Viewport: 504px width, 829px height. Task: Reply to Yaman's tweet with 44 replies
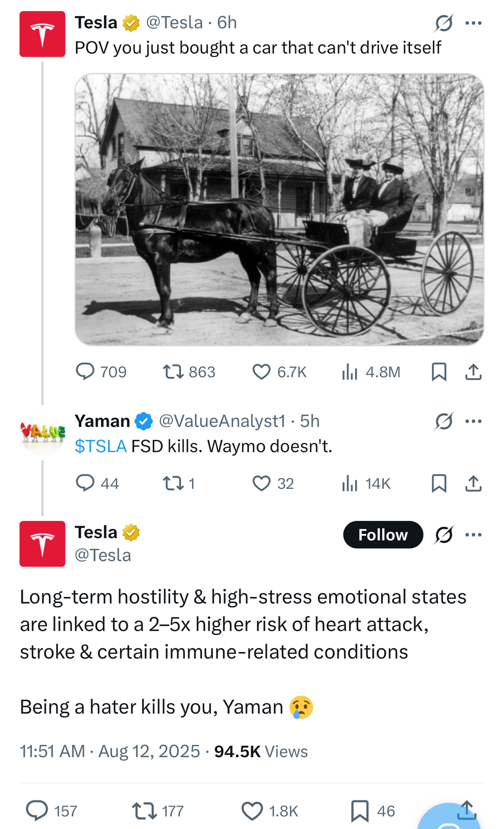click(85, 483)
